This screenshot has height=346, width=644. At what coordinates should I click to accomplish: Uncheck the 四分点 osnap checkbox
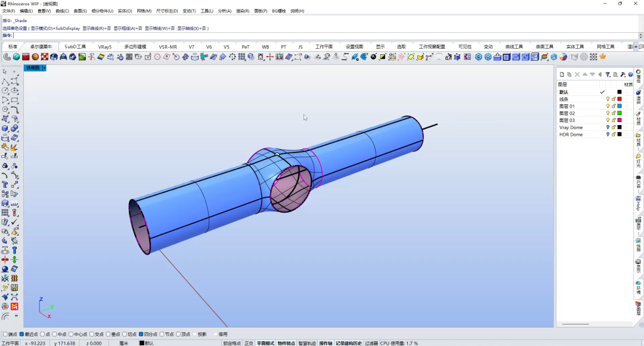pos(141,335)
